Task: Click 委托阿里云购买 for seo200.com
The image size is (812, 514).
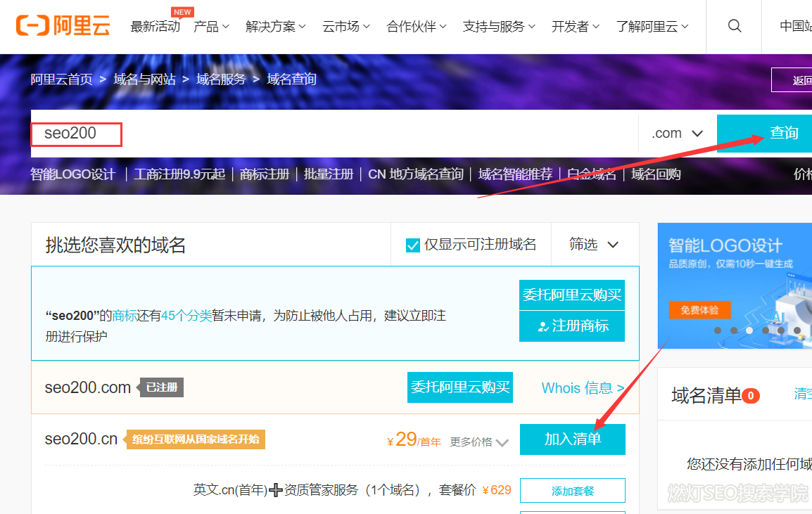Action: click(460, 387)
